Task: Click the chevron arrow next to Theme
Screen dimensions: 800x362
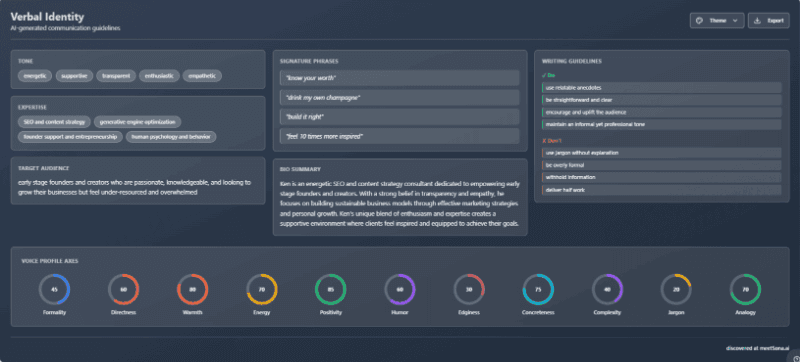Action: pyautogui.click(x=735, y=21)
